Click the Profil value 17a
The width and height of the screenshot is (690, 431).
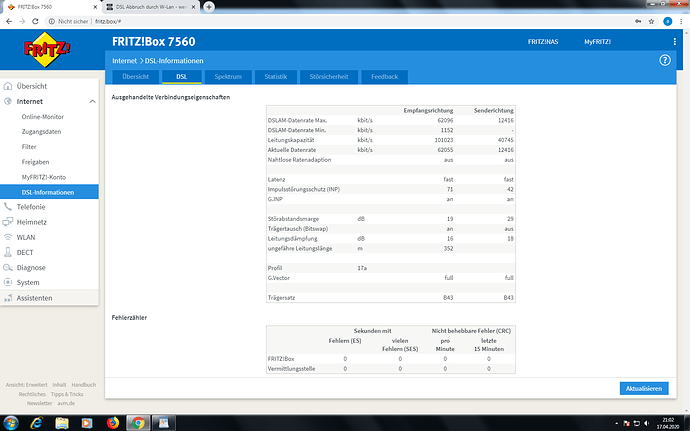362,268
